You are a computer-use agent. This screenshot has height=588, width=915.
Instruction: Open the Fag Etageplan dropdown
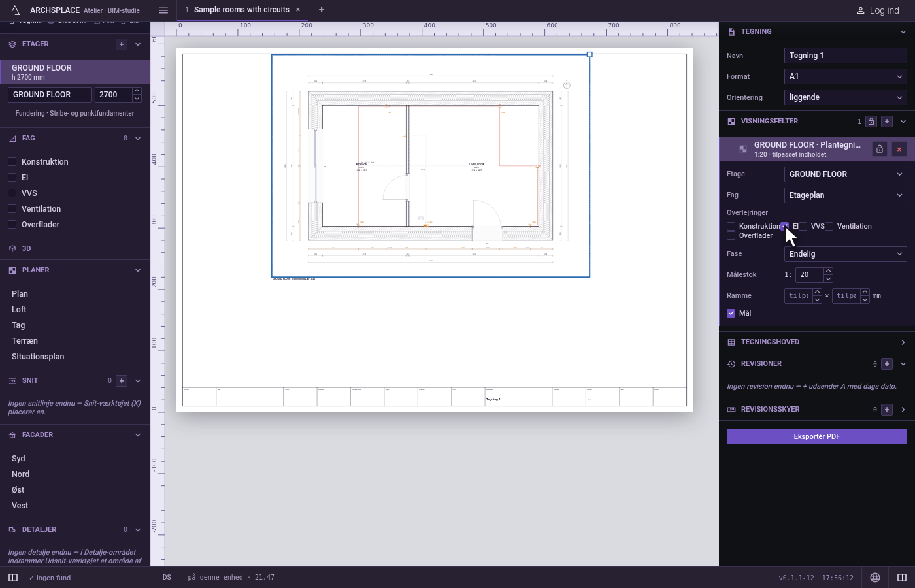point(845,195)
